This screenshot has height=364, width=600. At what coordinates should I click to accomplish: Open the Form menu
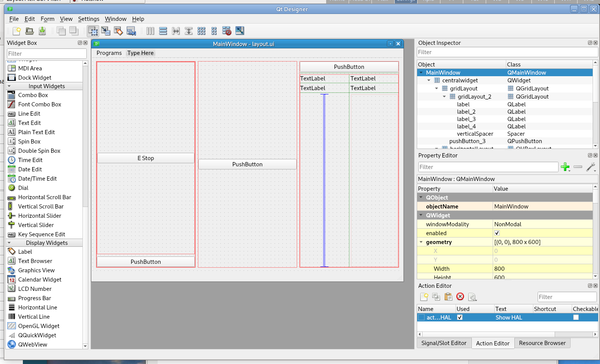tap(47, 19)
